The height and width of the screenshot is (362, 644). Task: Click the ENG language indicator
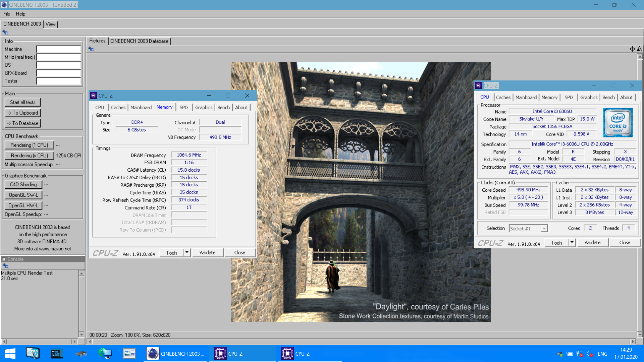pyautogui.click(x=602, y=354)
